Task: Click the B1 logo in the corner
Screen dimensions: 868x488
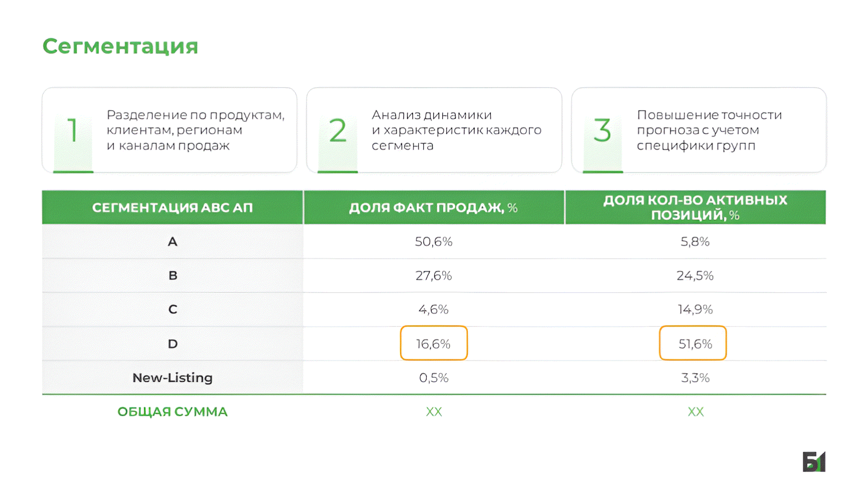Action: click(x=814, y=462)
